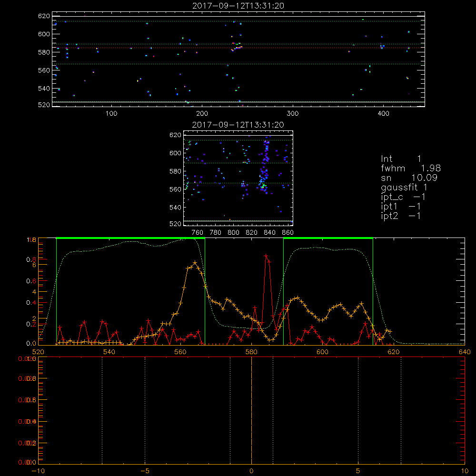This screenshot has height=476, width=476.
Task: Click the orange 4 label on profile plot y-axis
Action: pyautogui.click(x=34, y=292)
